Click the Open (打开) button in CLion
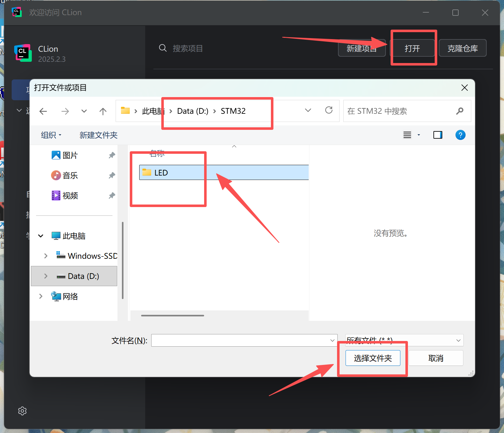 [x=412, y=48]
